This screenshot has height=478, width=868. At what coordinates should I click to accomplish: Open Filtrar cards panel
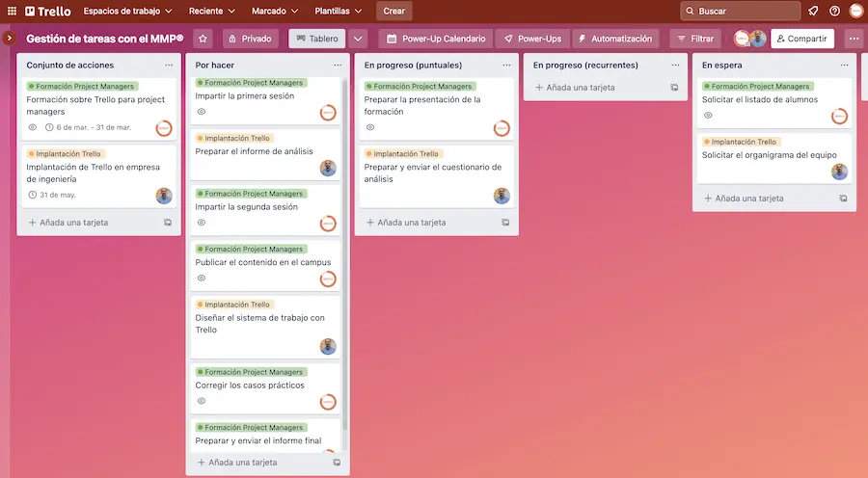tap(695, 39)
